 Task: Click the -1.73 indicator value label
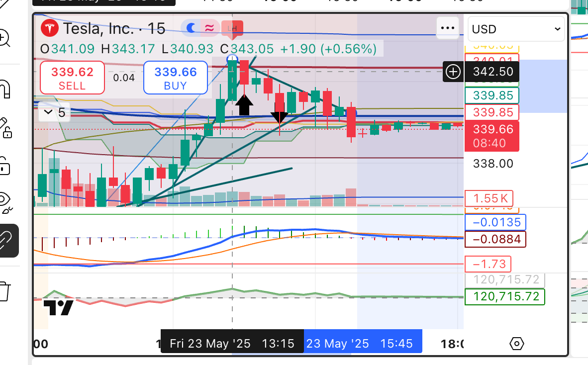coord(488,264)
